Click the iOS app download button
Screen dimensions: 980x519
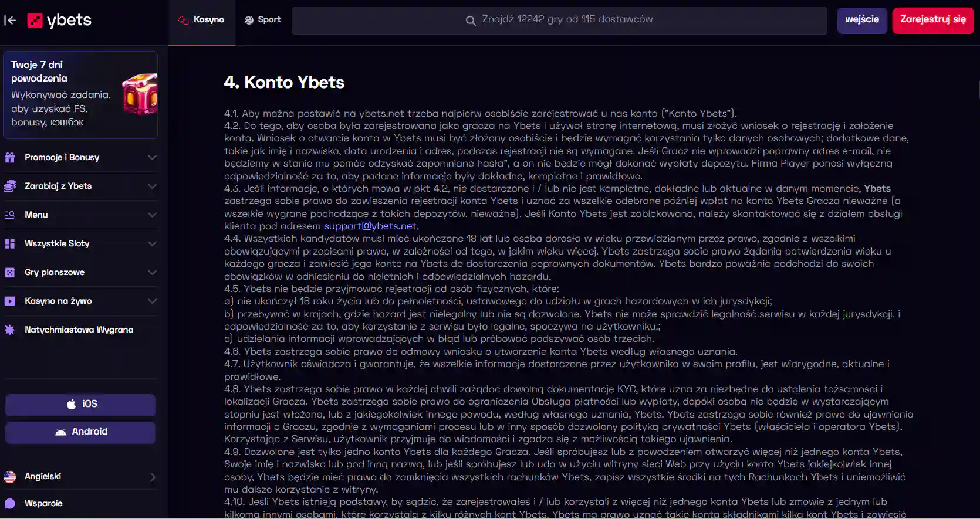click(80, 405)
